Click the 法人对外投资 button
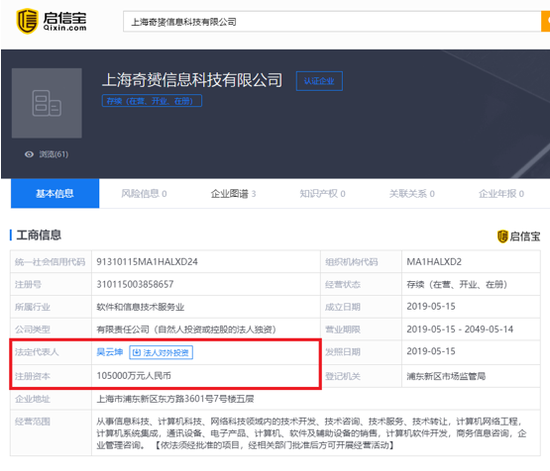The image size is (550, 471). [x=161, y=352]
